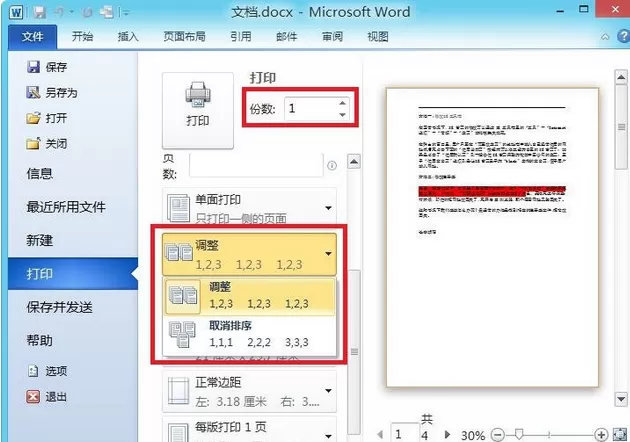Screen dimensions: 630x442
Task: Click the info icon beside 页数 field
Action: click(x=332, y=166)
